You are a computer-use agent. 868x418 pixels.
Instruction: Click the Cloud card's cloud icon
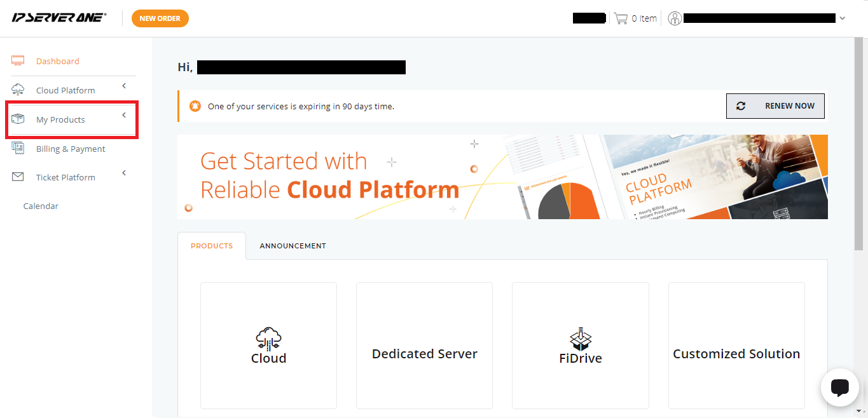[x=268, y=339]
